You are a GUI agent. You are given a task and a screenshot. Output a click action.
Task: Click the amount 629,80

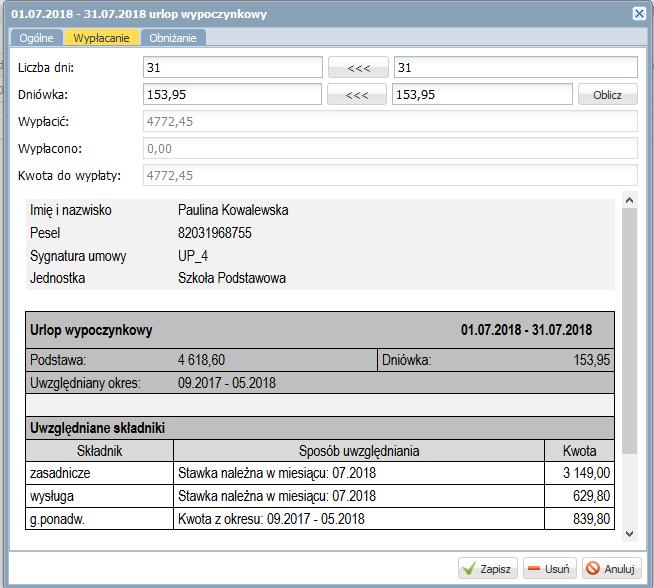pyautogui.click(x=591, y=496)
